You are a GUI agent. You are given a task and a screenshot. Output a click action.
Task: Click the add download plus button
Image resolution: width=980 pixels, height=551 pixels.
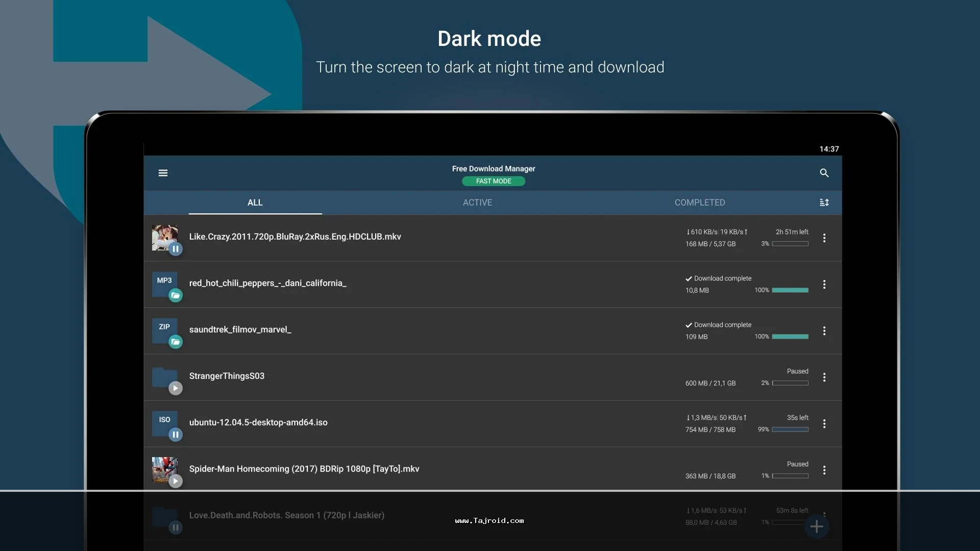pos(816,527)
